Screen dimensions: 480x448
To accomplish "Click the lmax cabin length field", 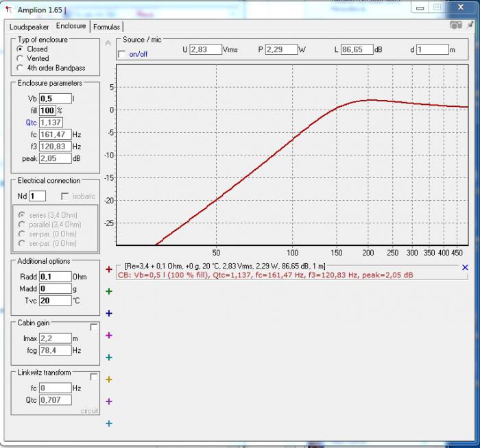I will click(x=56, y=338).
